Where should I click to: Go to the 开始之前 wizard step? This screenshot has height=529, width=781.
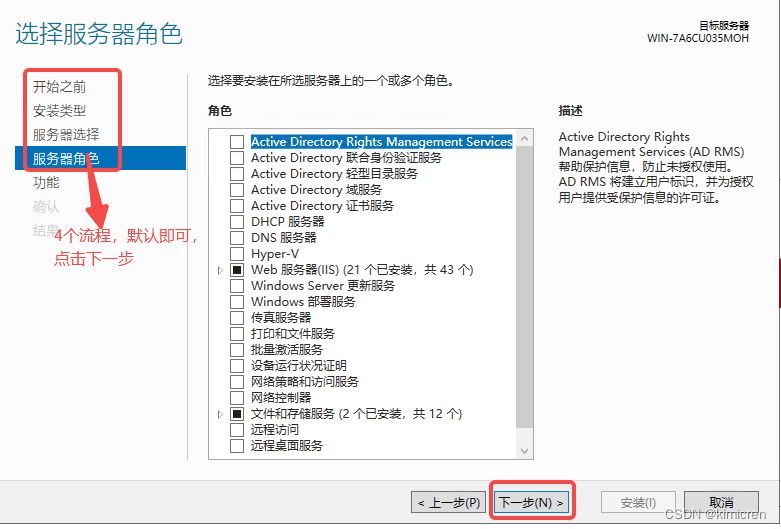[x=59, y=87]
